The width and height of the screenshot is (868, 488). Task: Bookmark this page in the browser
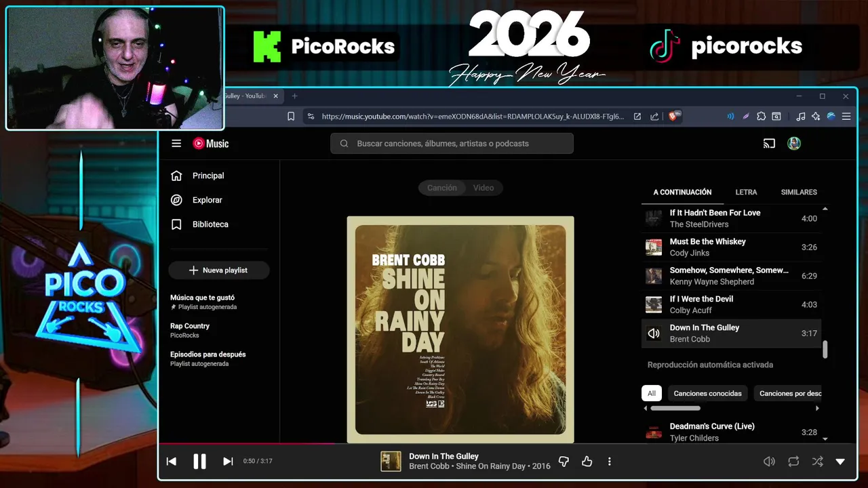coord(291,117)
